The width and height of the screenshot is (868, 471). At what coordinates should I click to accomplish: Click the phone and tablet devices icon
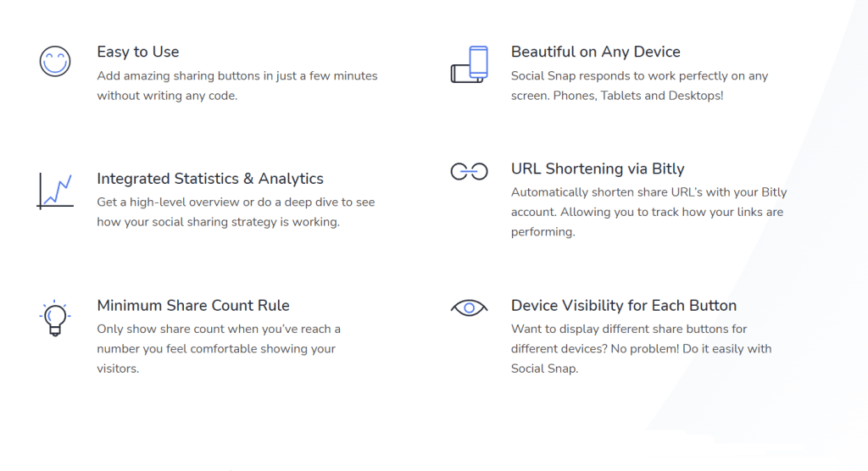coord(470,64)
